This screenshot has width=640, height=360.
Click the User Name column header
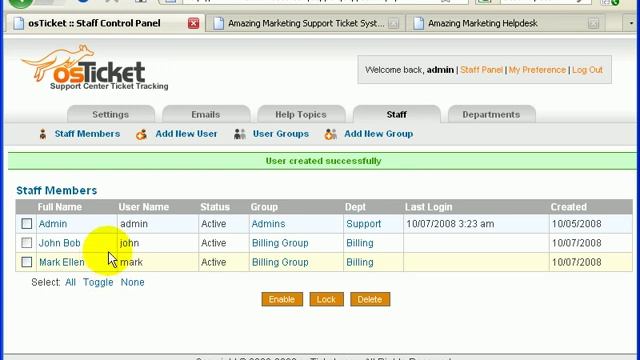coord(144,207)
